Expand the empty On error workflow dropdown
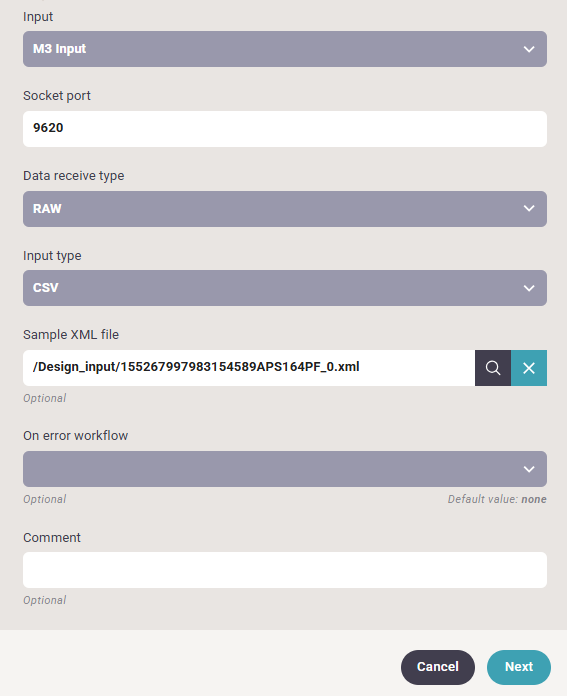 coord(285,469)
